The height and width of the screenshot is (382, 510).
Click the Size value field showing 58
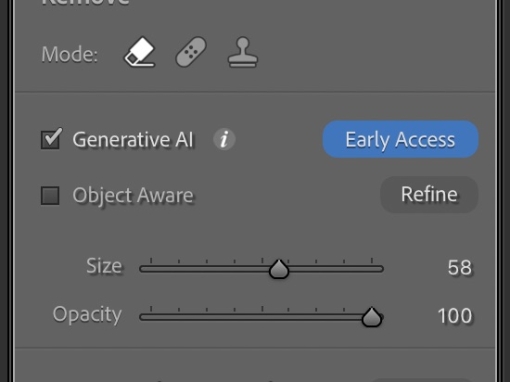[x=460, y=267]
